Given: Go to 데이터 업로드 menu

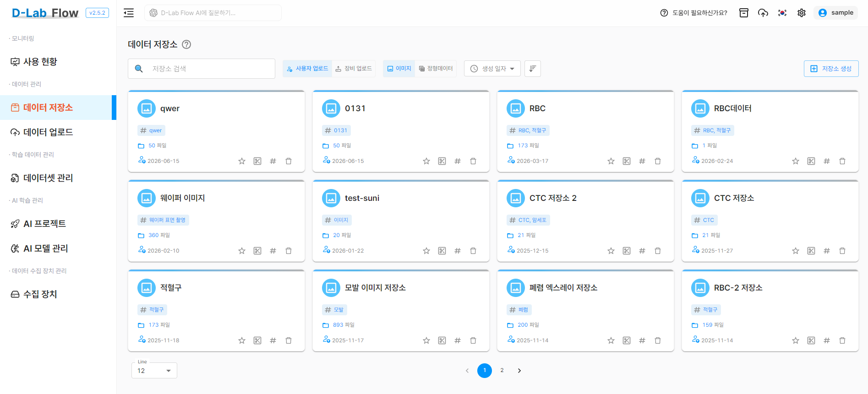Looking at the screenshot, I should click(58, 132).
